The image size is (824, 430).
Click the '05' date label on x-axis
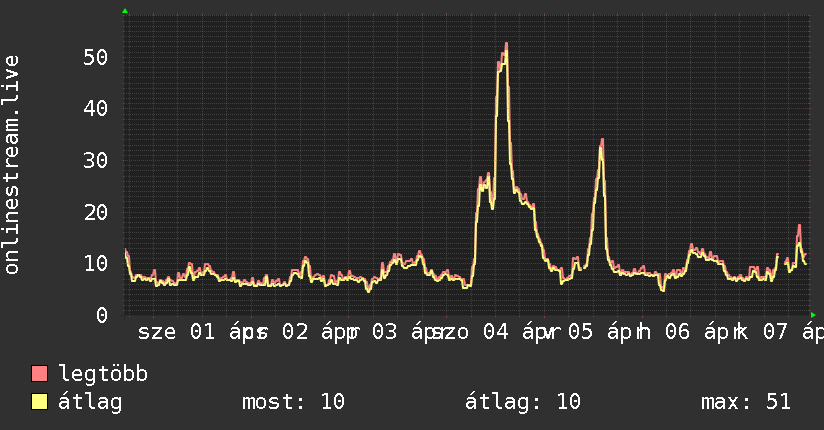580,332
